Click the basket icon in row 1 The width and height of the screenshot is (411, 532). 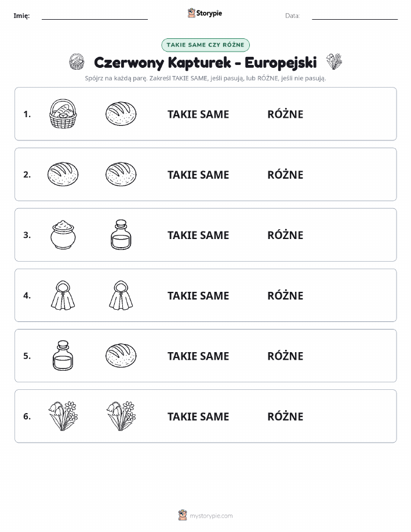pyautogui.click(x=63, y=114)
